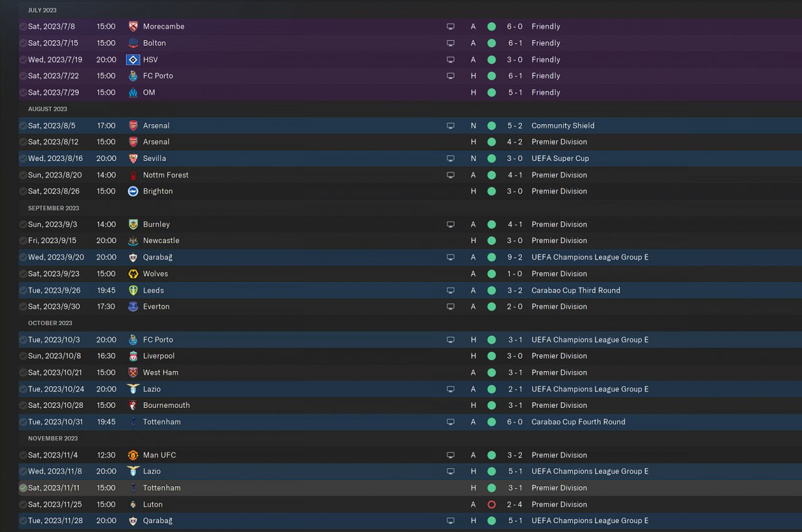Click the green win dot on the Liverpool row
802x532 pixels.
491,356
